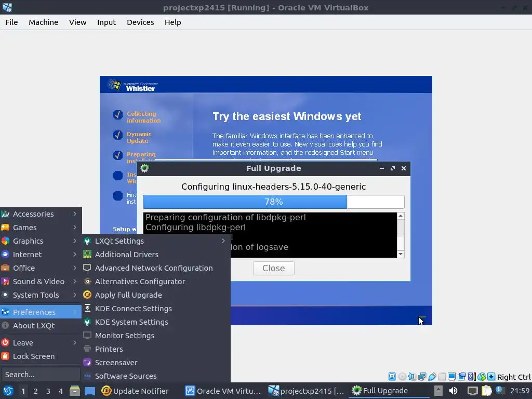Click the recording status icon with overlapping screens
Screen dimensions: 532x399
[x=461, y=376]
